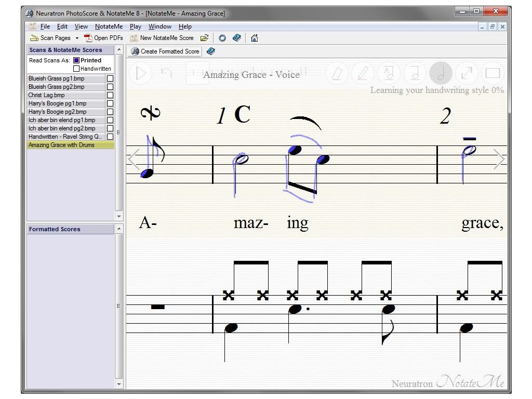Click the Neuratron icon in title bar

[x=30, y=14]
